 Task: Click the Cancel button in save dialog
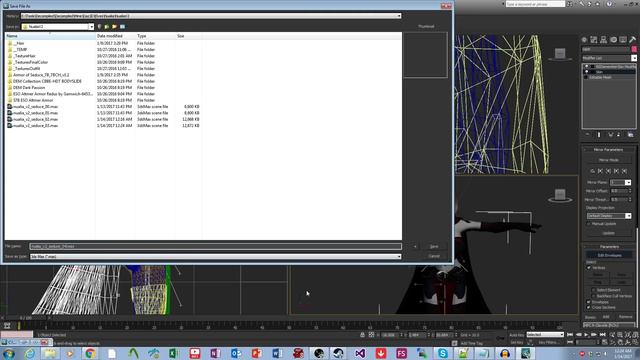coord(434,256)
